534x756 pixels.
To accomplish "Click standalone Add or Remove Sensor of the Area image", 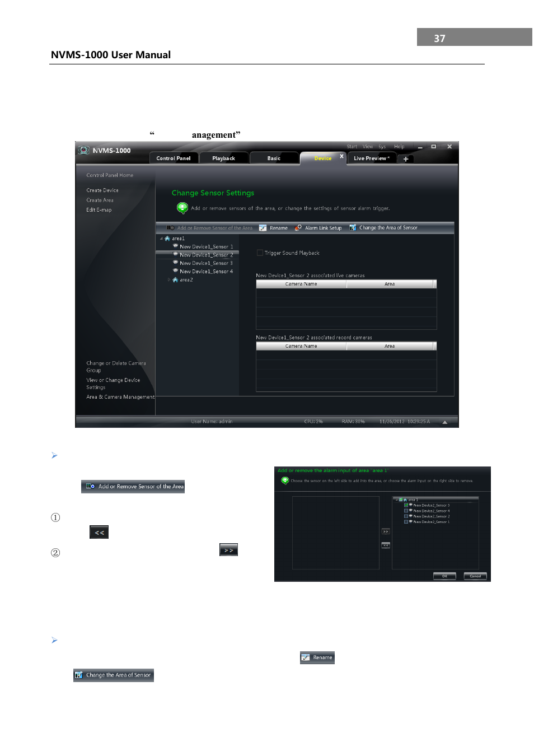I will 133,486.
